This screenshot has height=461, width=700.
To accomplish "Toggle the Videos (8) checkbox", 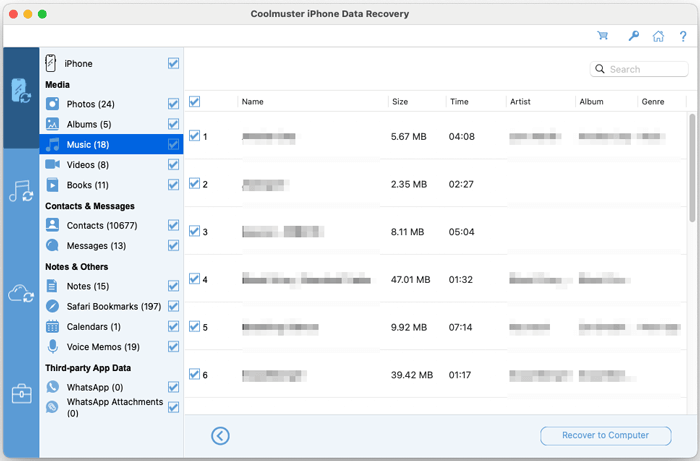I will 173,165.
